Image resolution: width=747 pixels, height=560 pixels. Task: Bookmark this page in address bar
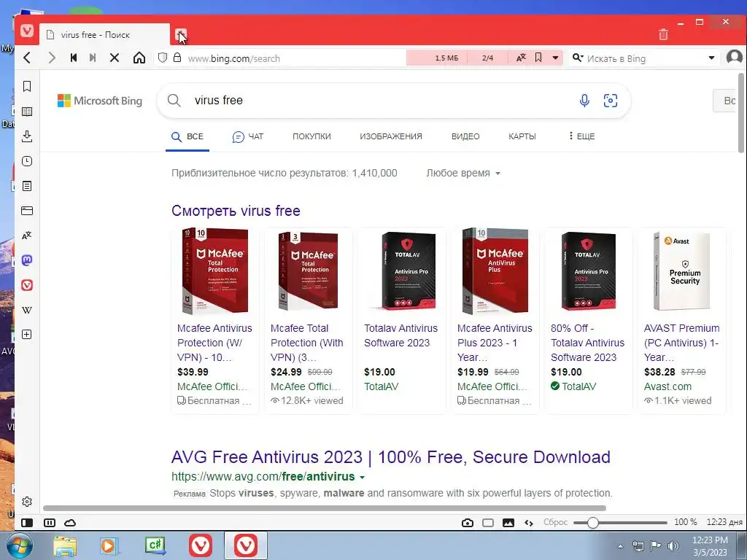pos(538,58)
